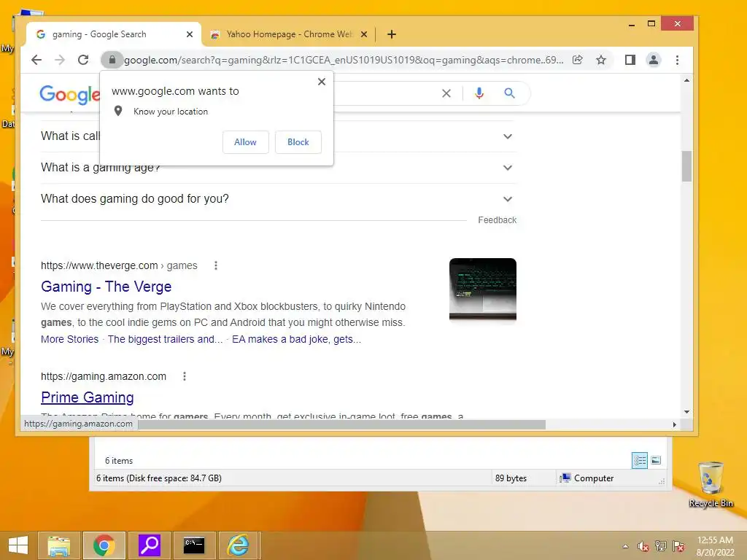Switch Explorer window to details view
Image resolution: width=747 pixels, height=560 pixels.
(640, 460)
